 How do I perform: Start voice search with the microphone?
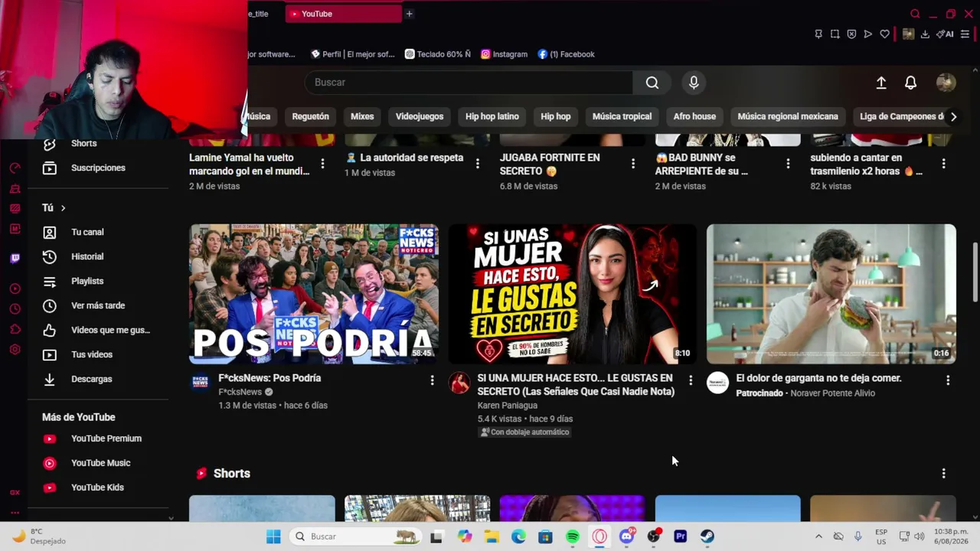coord(694,83)
